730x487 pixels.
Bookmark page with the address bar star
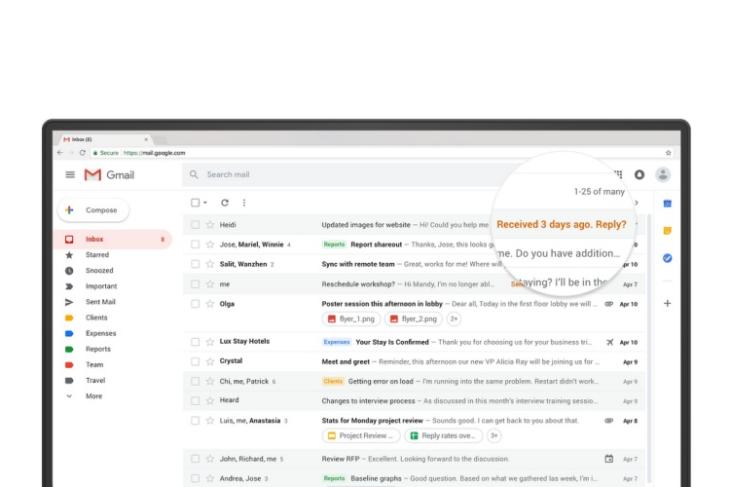tap(668, 153)
